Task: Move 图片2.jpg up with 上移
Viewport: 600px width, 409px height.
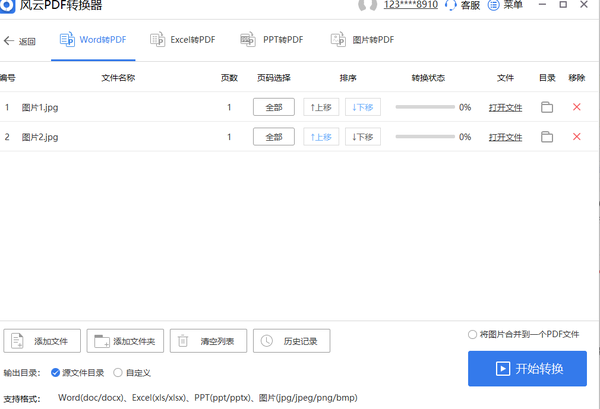Action: [x=321, y=137]
